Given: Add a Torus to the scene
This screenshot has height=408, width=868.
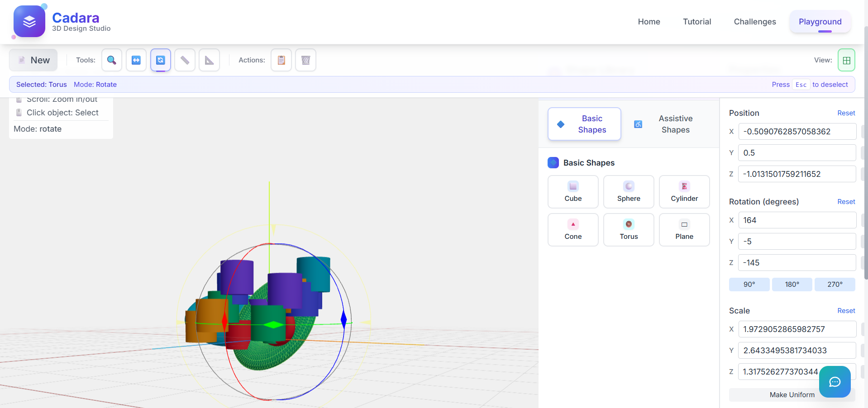Looking at the screenshot, I should click(x=628, y=229).
